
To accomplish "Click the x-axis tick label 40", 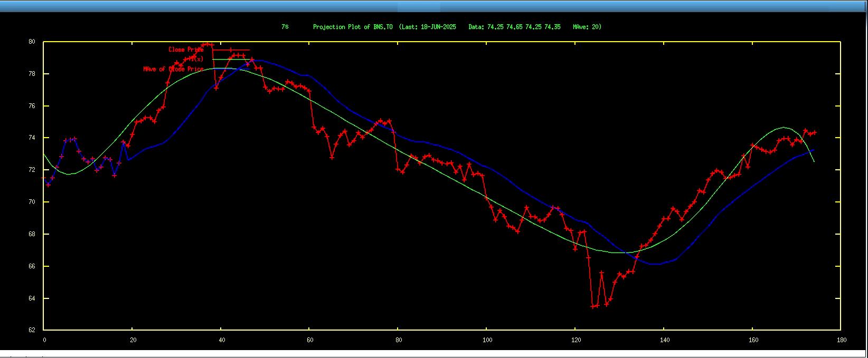I will pos(222,340).
